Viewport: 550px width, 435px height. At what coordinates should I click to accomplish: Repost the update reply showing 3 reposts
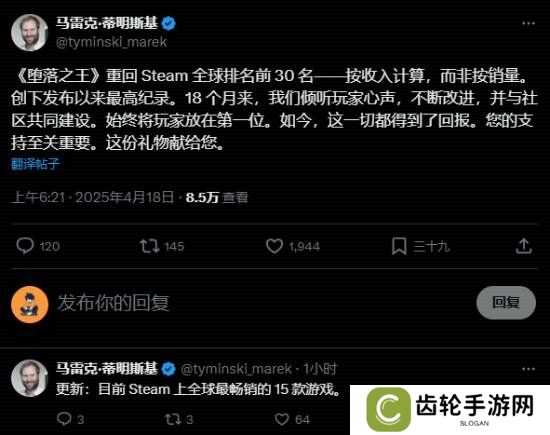[x=172, y=419]
